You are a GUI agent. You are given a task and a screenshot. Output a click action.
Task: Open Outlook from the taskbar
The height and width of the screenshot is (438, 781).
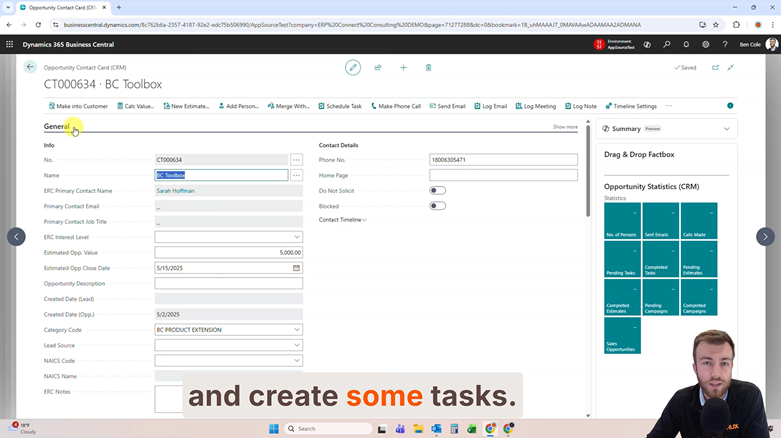(436, 429)
